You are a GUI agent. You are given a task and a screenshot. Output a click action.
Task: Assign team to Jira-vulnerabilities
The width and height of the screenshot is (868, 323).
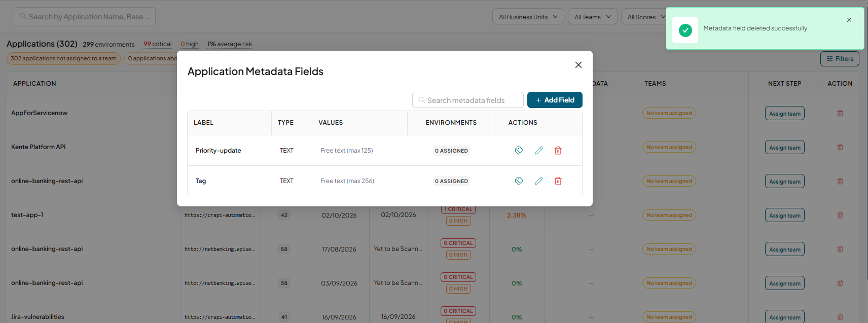pyautogui.click(x=784, y=317)
